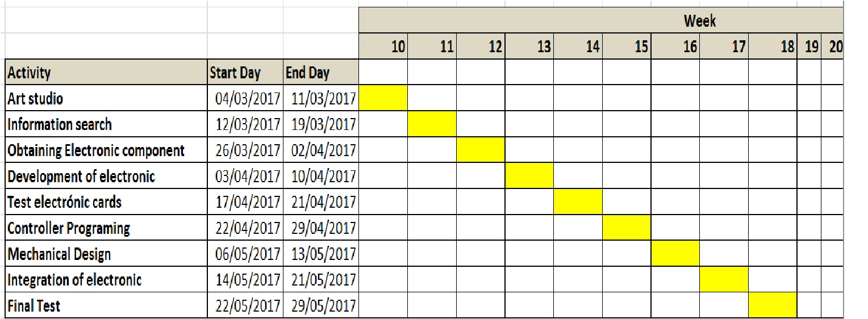Select end date 29/05/2017 cell

(320, 306)
